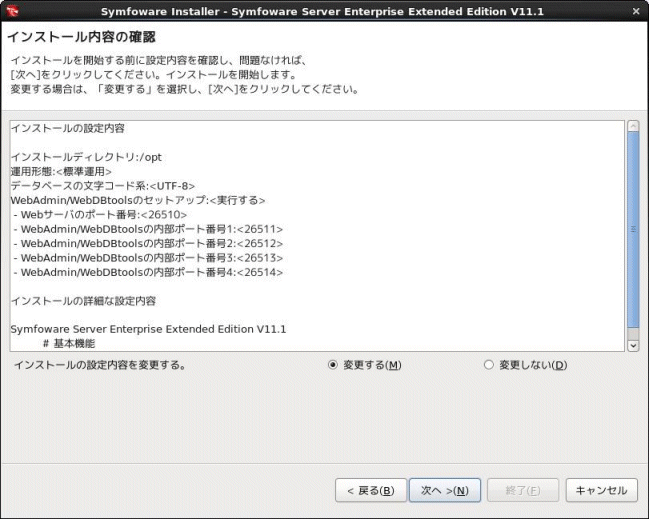This screenshot has width=649, height=519.
Task: Click the 運用形態:<標準運用> line
Action: click(x=61, y=171)
